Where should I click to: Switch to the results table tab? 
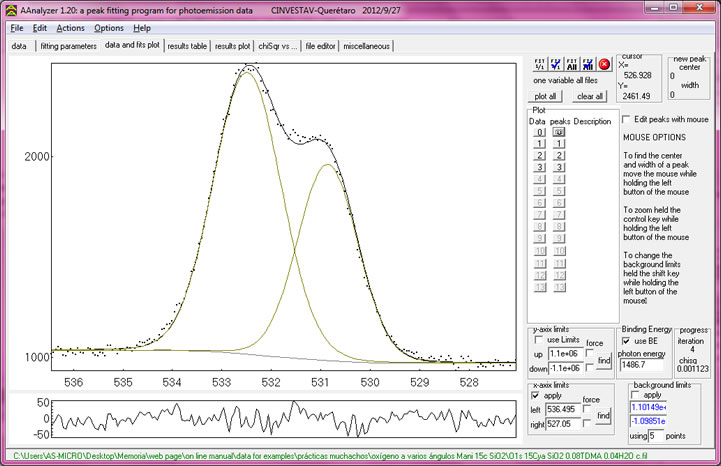pyautogui.click(x=187, y=46)
